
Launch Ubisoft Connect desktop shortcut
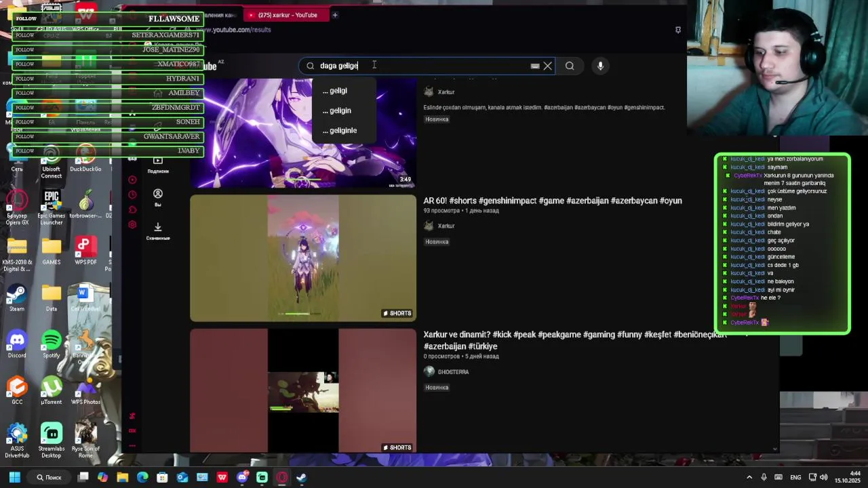point(52,161)
